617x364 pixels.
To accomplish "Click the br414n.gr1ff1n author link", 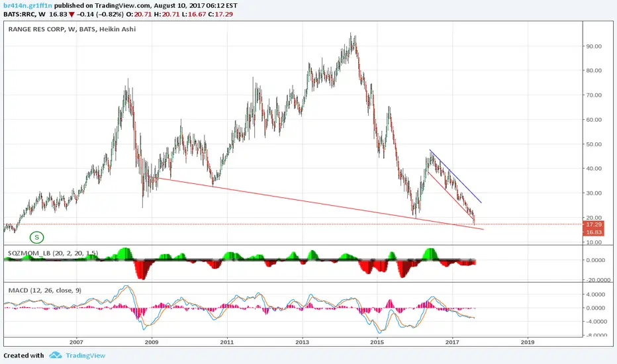I will click(x=28, y=5).
